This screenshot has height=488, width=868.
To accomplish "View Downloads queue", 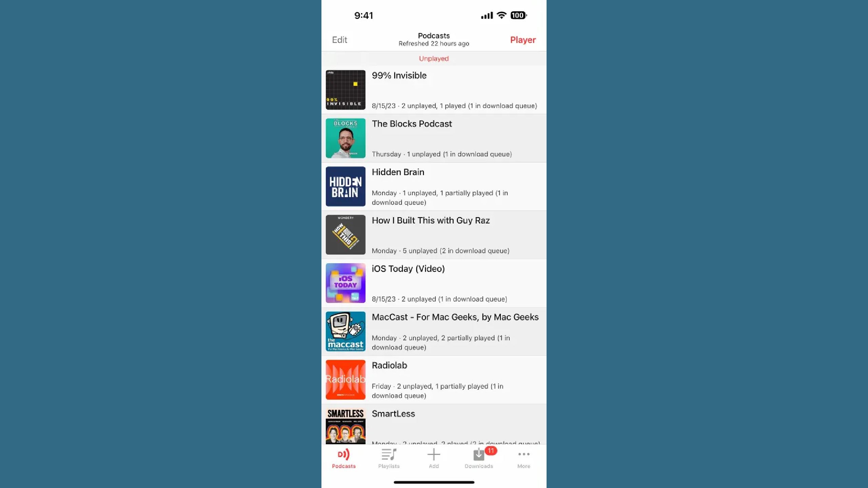I will (479, 457).
